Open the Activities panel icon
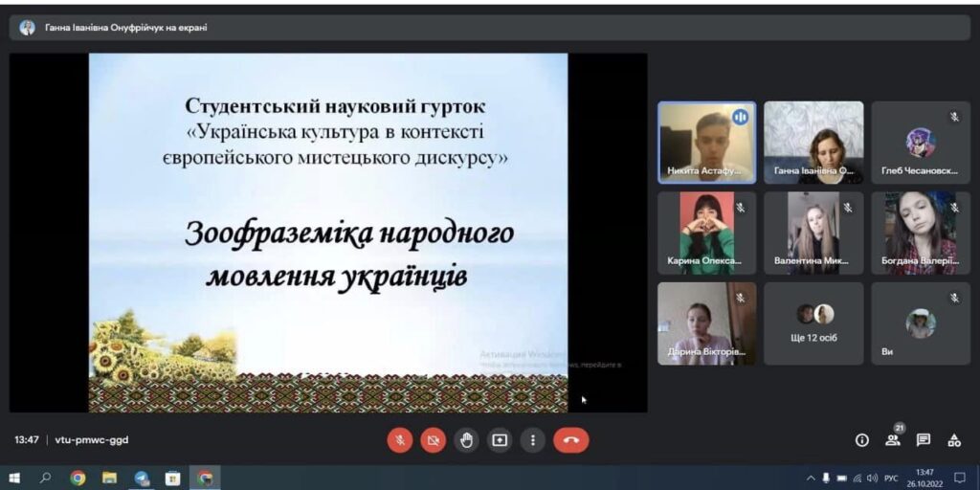 [954, 440]
